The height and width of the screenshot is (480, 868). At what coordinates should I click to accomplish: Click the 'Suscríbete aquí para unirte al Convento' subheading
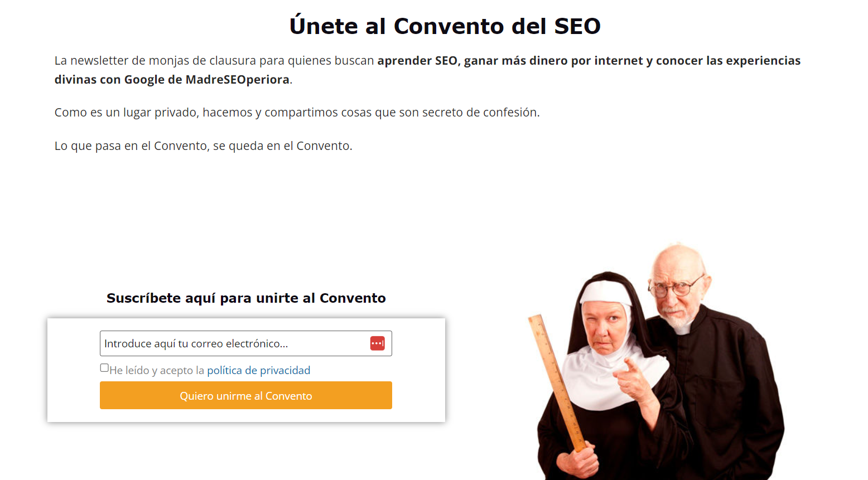point(246,298)
